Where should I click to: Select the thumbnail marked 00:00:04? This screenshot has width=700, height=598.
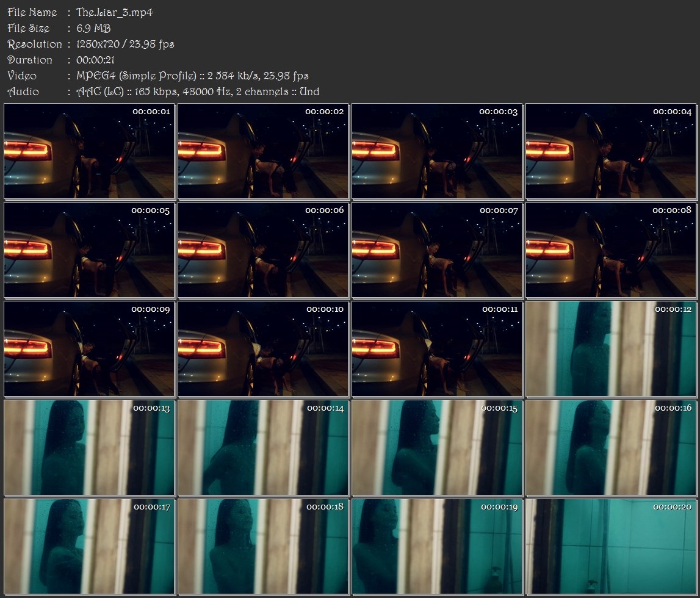click(x=611, y=151)
